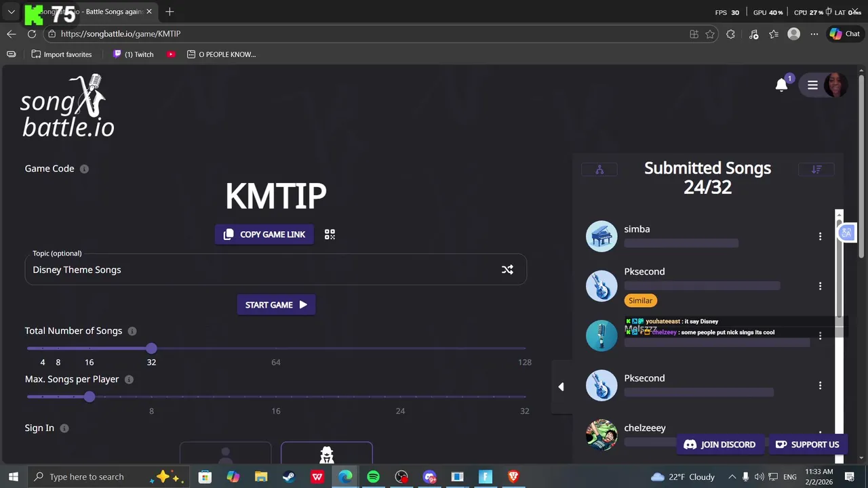
Task: Open Copilot Chat
Action: (x=845, y=34)
